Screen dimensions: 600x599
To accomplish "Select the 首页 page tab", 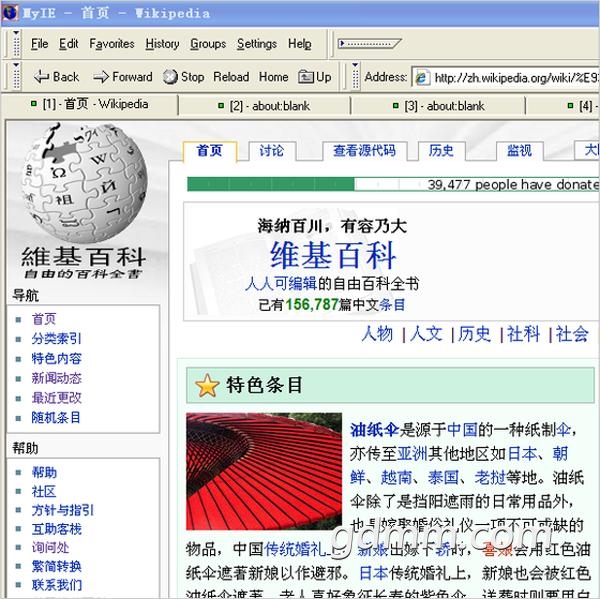I will point(210,151).
